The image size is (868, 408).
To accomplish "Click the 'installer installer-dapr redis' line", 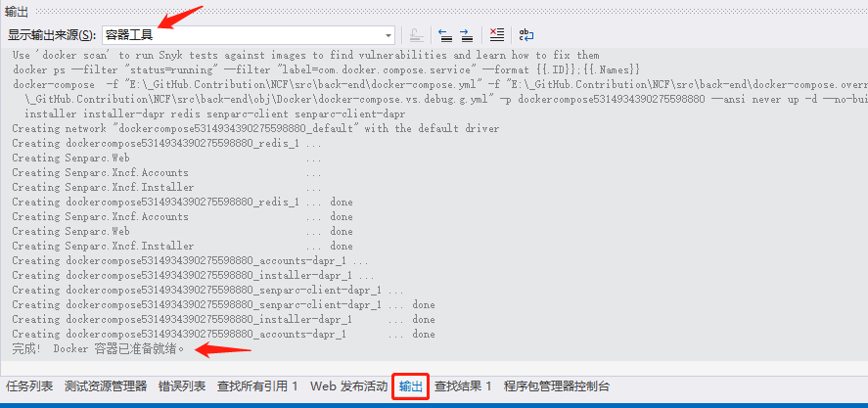I will (x=214, y=114).
